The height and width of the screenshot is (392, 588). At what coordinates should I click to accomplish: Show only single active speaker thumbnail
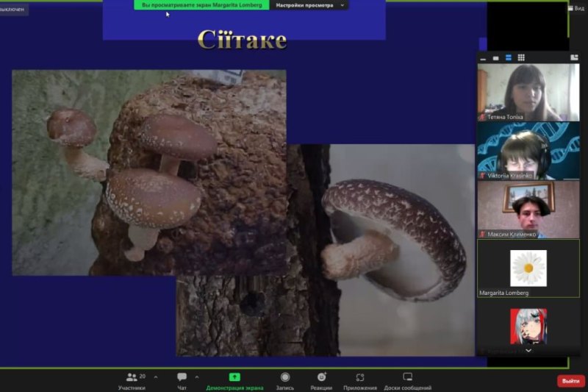coord(495,57)
